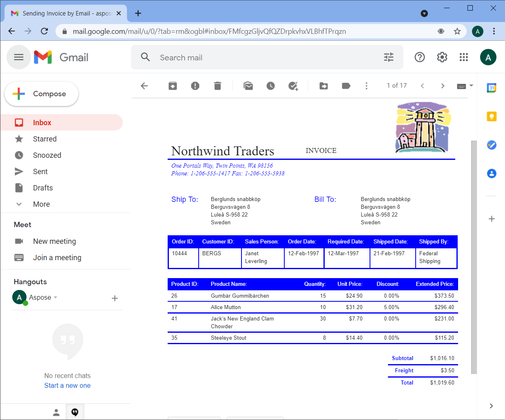Open the Snoozed folder
This screenshot has height=420, width=505.
(x=61, y=155)
